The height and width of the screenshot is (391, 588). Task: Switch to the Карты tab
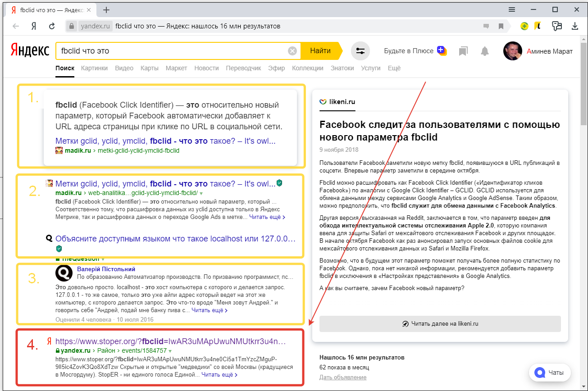pyautogui.click(x=150, y=68)
